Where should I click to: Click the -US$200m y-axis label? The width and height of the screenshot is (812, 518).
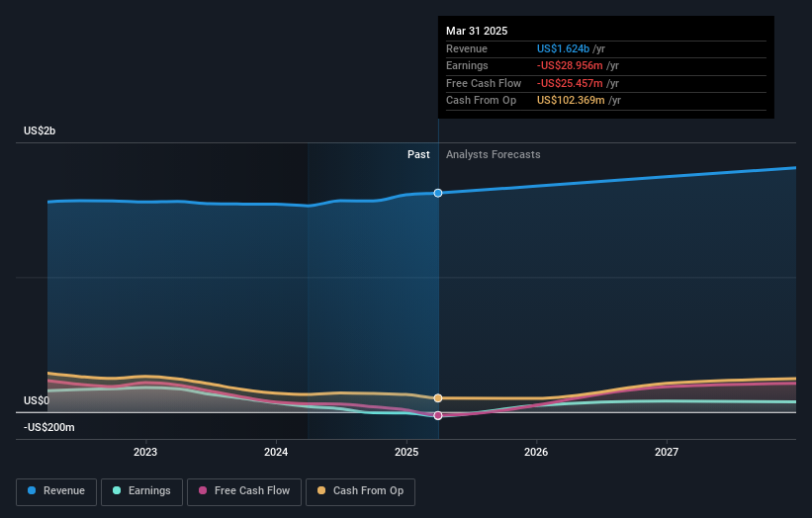click(49, 427)
